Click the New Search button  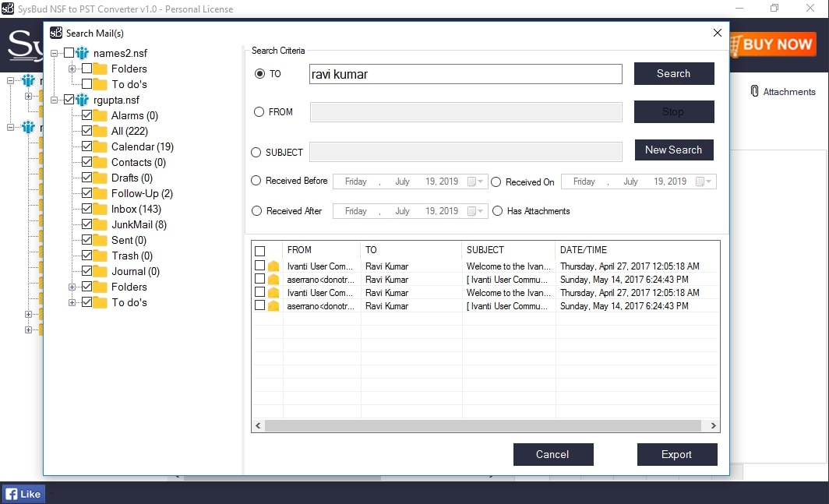pos(673,150)
